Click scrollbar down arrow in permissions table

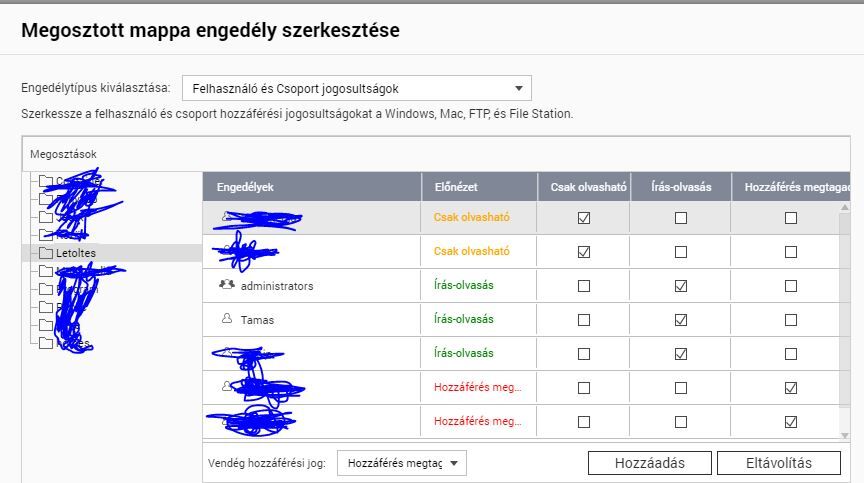(845, 435)
